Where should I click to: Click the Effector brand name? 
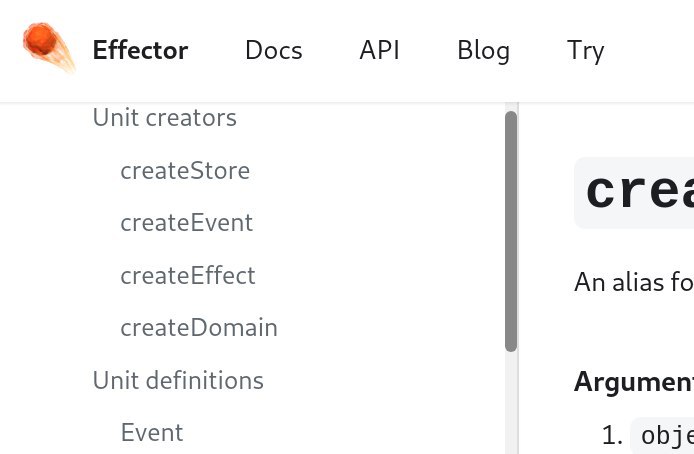point(140,50)
